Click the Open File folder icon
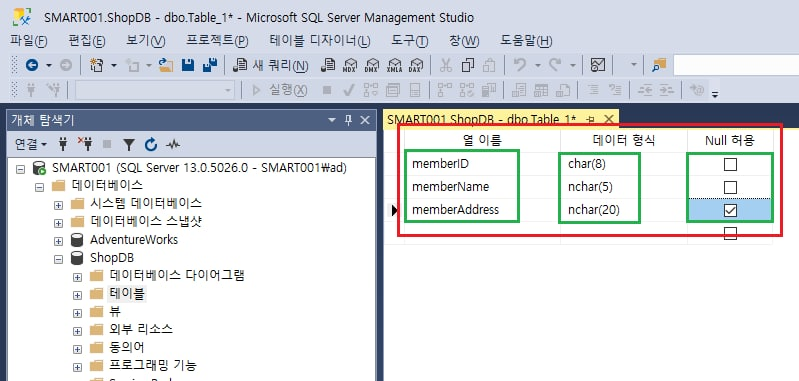Image resolution: width=799 pixels, height=381 pixels. tap(166, 65)
